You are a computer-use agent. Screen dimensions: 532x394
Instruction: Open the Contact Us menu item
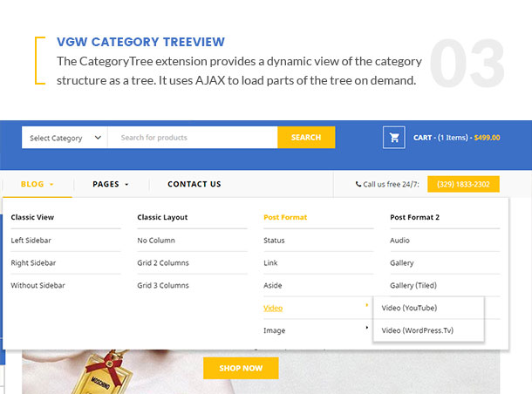pyautogui.click(x=194, y=184)
